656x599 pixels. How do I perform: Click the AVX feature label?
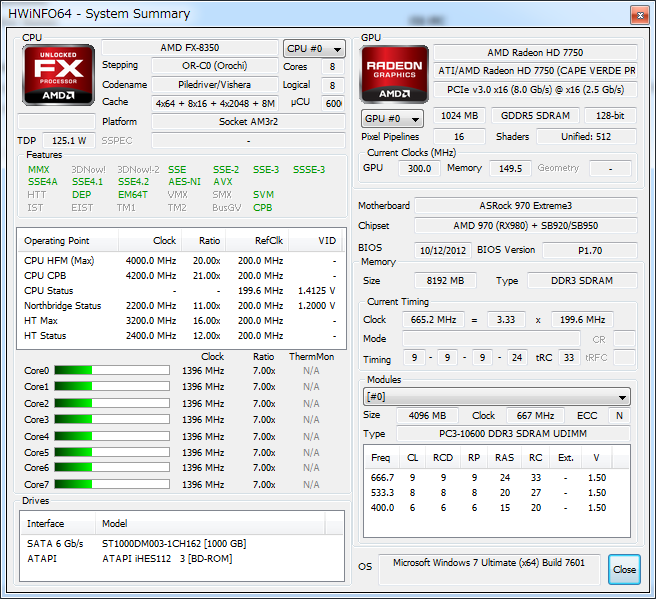tap(223, 182)
